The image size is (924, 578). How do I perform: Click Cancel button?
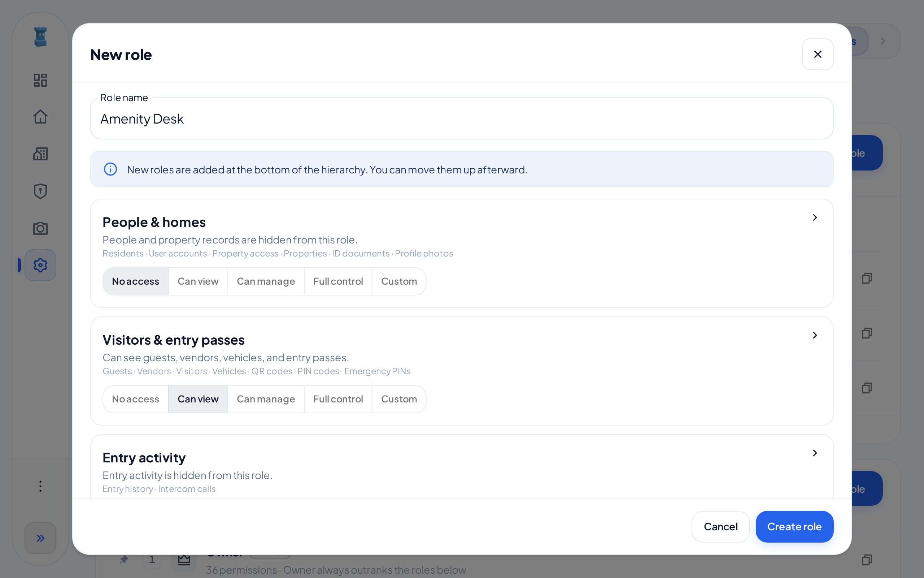pyautogui.click(x=720, y=526)
